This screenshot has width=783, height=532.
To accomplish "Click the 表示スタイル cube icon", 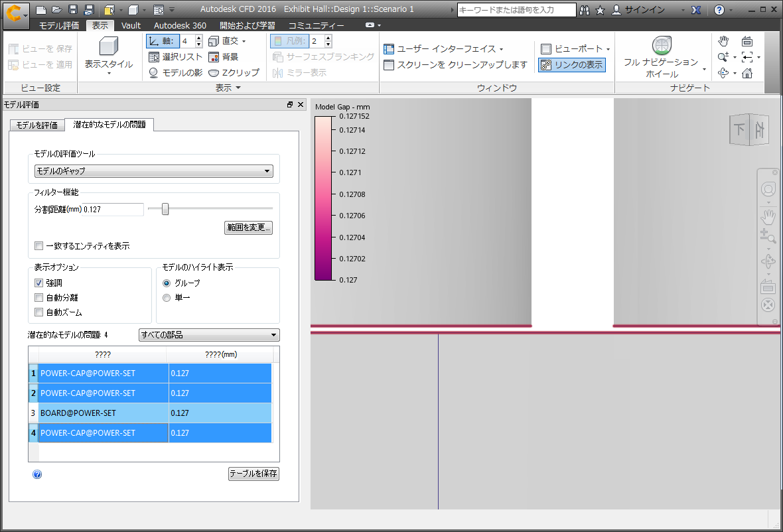I will [x=109, y=46].
